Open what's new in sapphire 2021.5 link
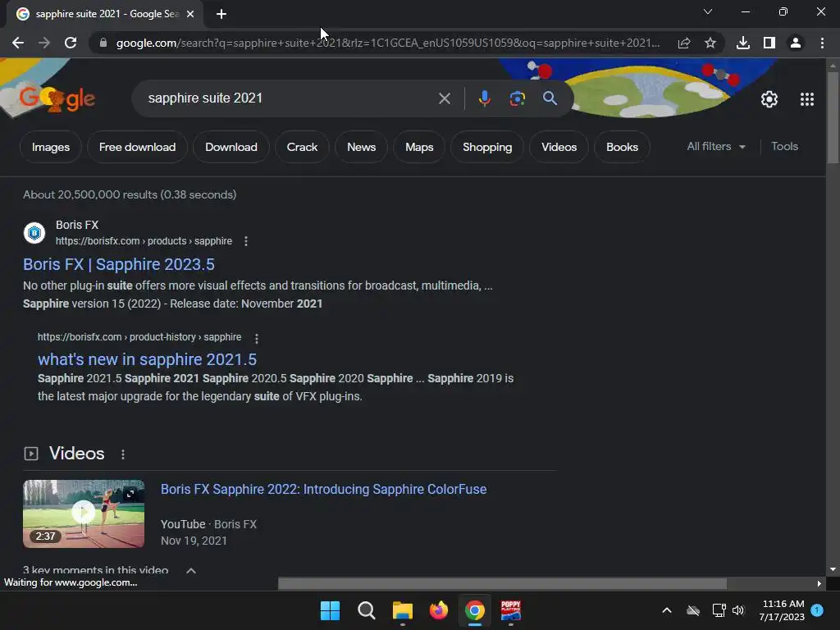The height and width of the screenshot is (630, 840). (147, 359)
